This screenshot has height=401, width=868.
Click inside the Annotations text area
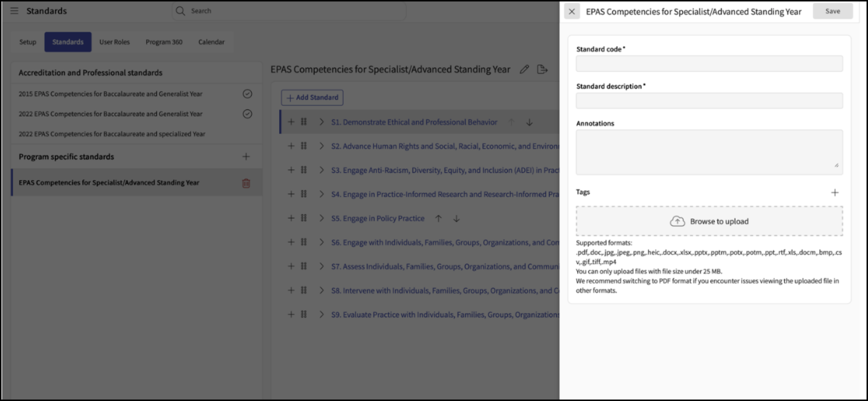click(709, 152)
